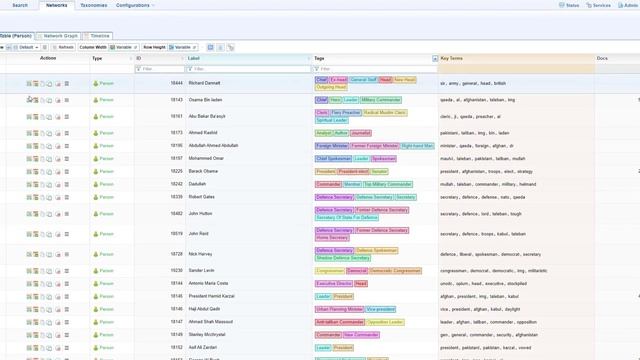This screenshot has width=640, height=360.
Task: Click green grid action icon in John Hutton row
Action: point(29,214)
